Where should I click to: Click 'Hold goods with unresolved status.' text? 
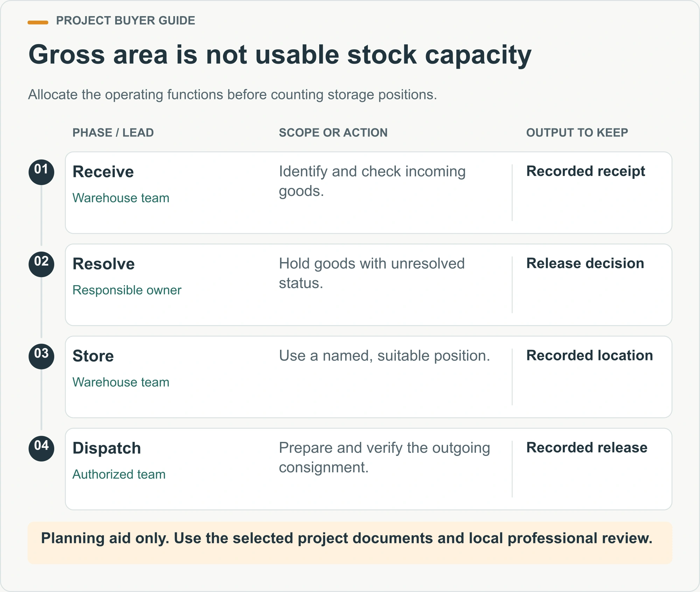[x=372, y=273]
